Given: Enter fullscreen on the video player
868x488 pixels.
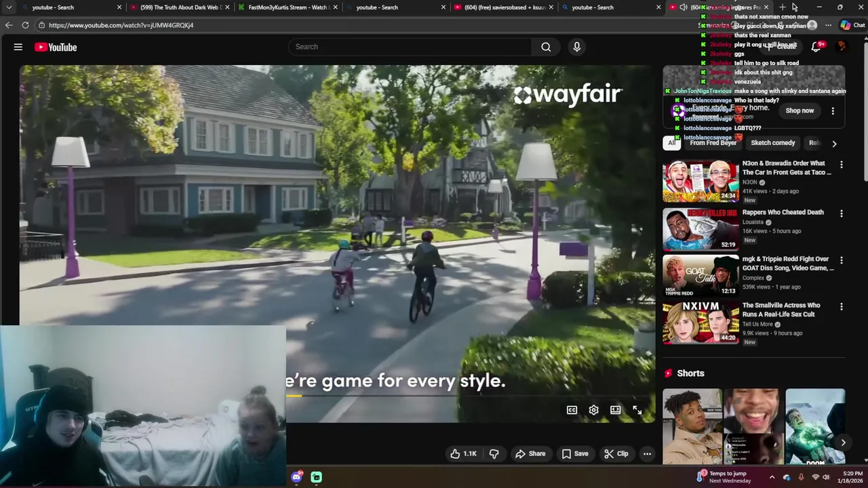Looking at the screenshot, I should [637, 409].
